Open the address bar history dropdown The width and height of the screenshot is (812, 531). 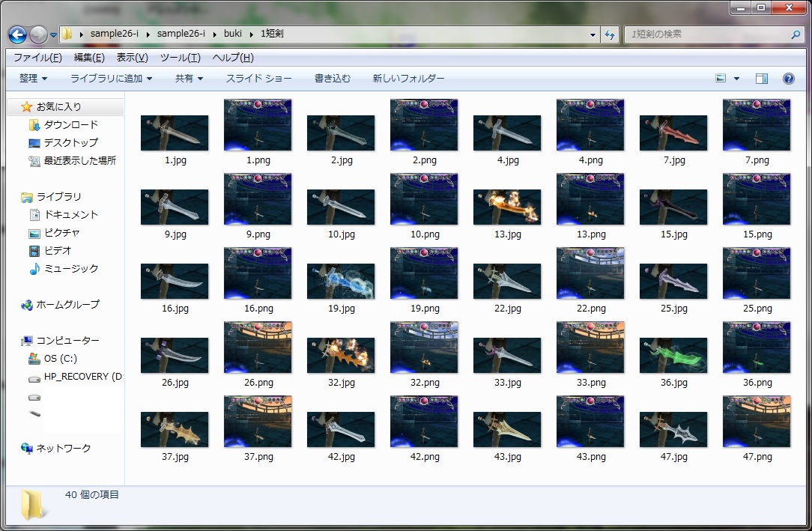click(593, 34)
